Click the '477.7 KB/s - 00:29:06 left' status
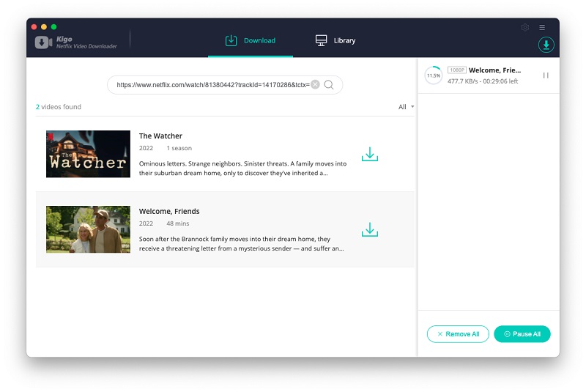This screenshot has width=586, height=392. click(483, 81)
